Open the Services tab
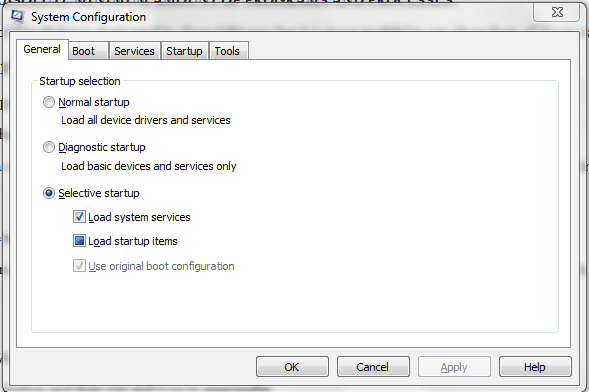Image resolution: width=589 pixels, height=392 pixels. tap(134, 51)
